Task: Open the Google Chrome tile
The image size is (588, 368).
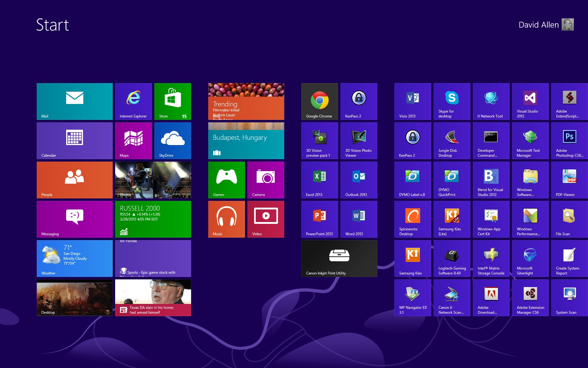Action: pos(319,101)
